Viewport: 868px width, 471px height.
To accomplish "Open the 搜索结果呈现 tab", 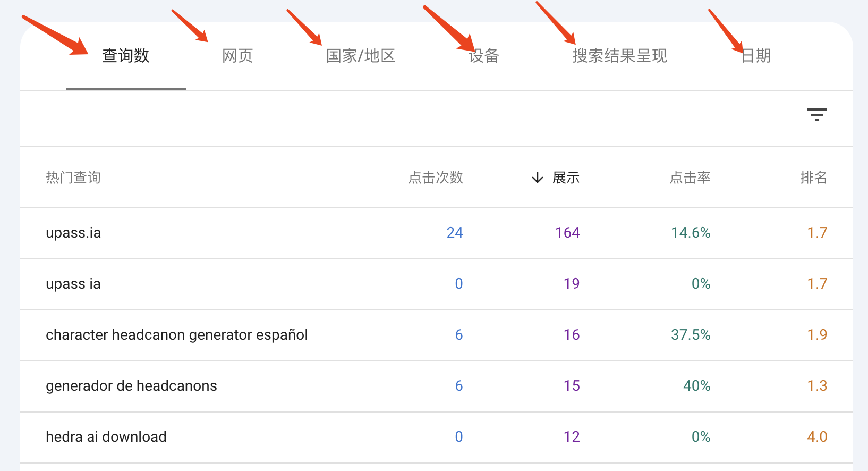I will (620, 55).
